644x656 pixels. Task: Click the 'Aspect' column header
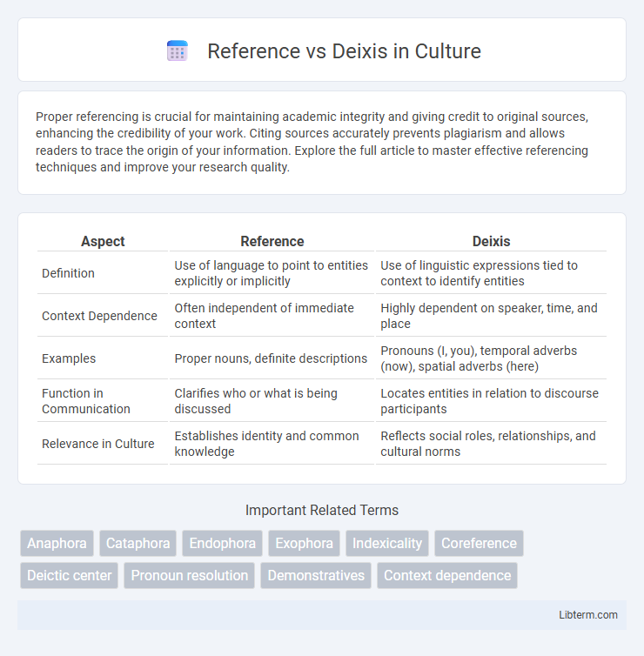click(103, 241)
